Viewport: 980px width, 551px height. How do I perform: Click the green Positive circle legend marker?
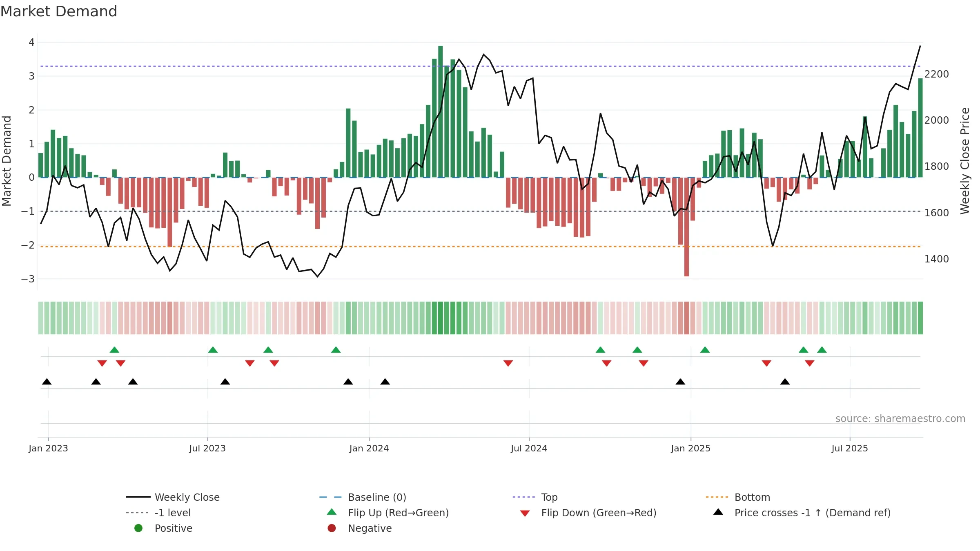(x=138, y=528)
